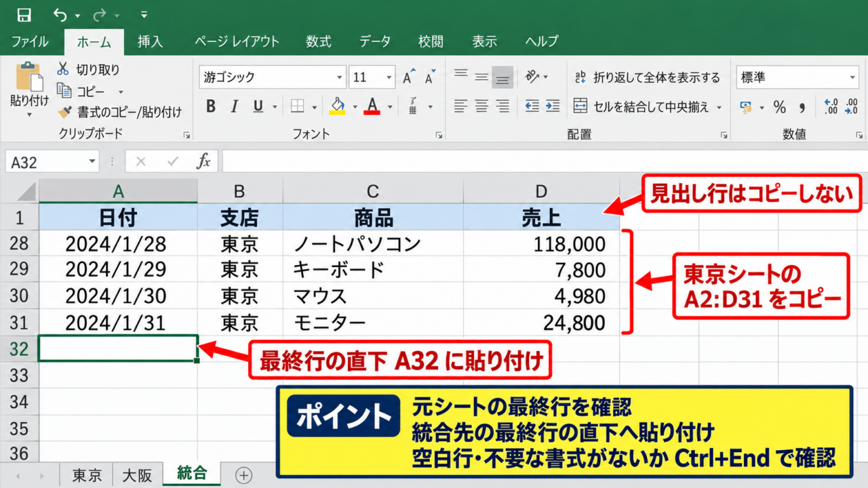This screenshot has height=488, width=868.
Task: Switch to the 大阪 sheet tab
Action: [138, 475]
